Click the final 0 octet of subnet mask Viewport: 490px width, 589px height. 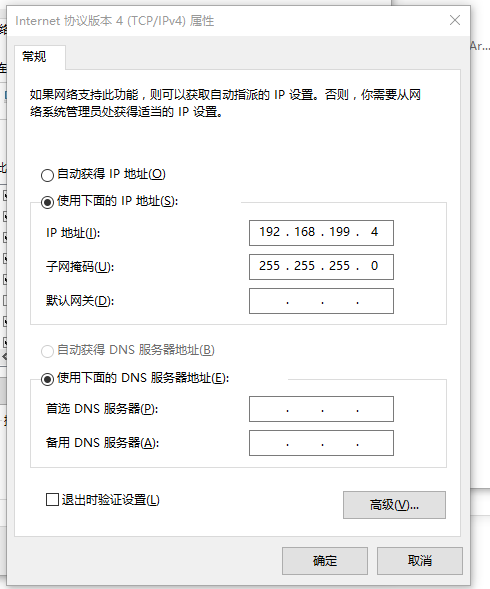374,266
